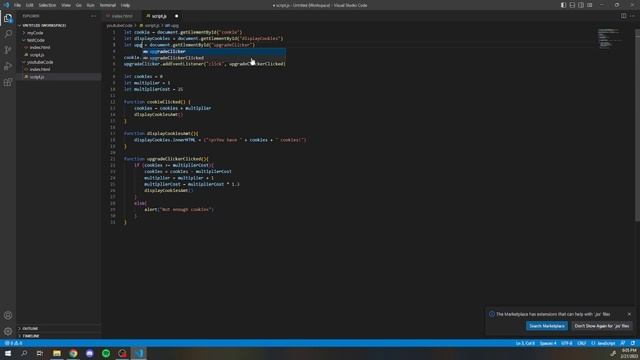Collapse the testCode folder
Viewport: 640px width, 360px height.
(36, 40)
